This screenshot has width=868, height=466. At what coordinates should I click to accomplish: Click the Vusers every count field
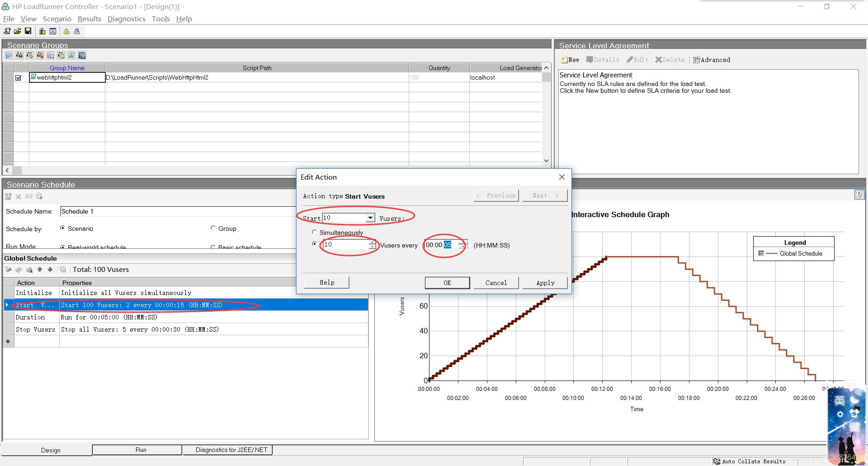pyautogui.click(x=345, y=245)
